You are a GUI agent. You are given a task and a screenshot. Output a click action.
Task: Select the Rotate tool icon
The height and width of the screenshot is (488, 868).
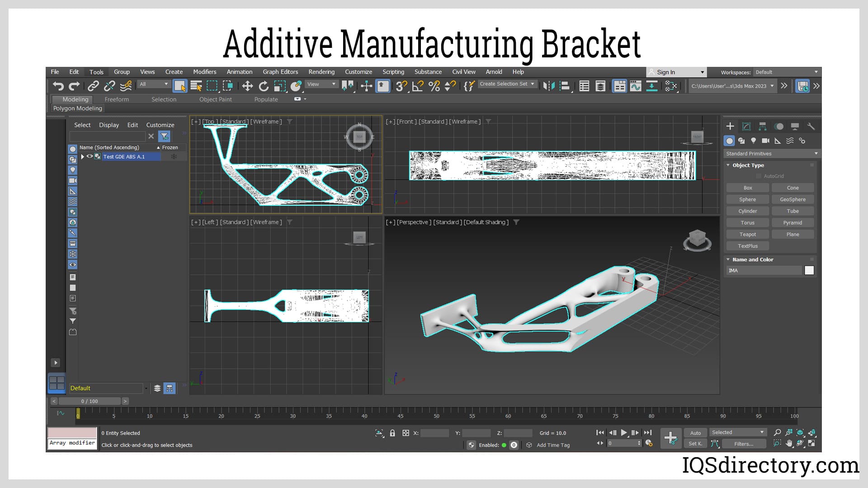(x=264, y=86)
